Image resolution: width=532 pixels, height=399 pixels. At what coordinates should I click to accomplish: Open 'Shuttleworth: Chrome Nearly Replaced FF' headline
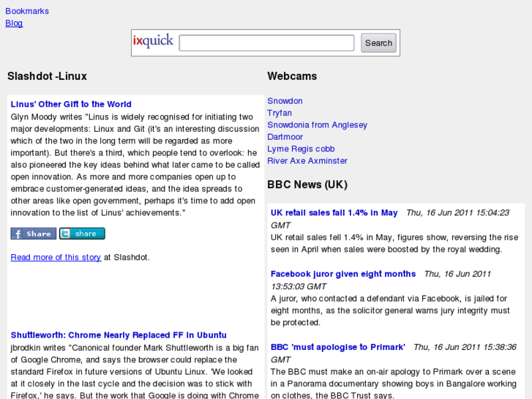pos(119,335)
